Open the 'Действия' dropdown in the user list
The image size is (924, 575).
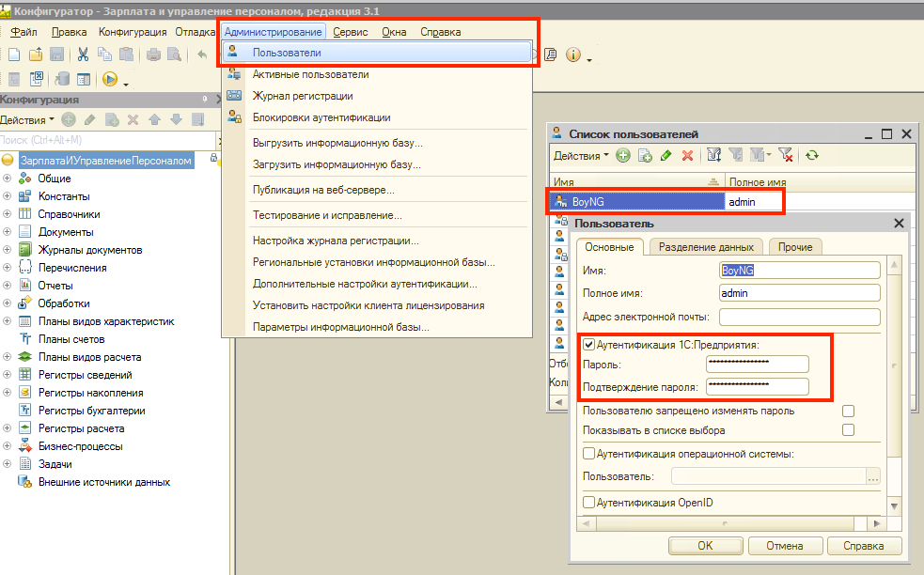click(x=580, y=155)
